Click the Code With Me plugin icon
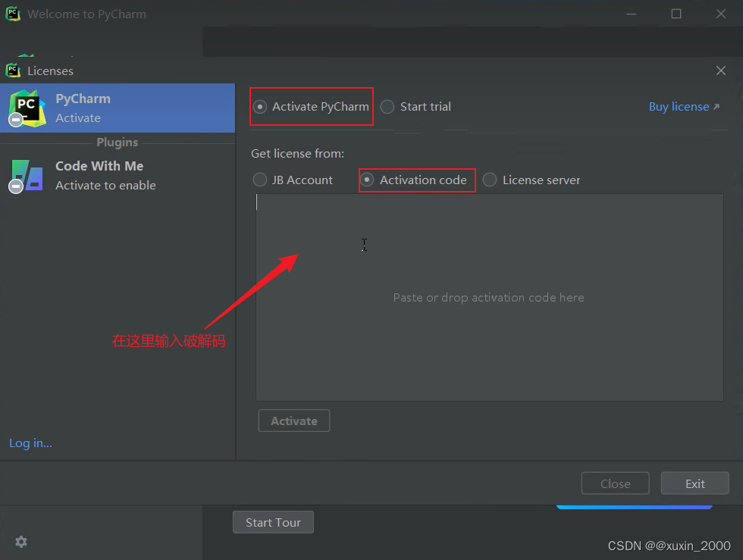Viewport: 743px width, 560px height. tap(27, 176)
